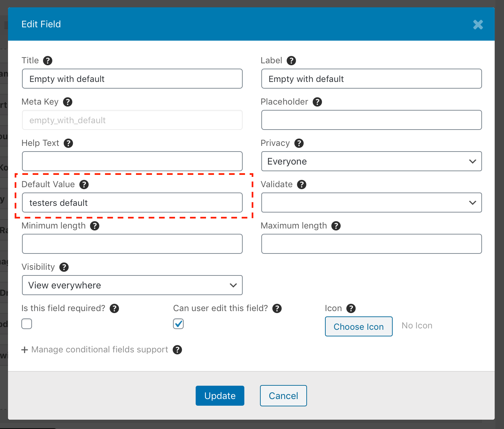The image size is (504, 429).
Task: Click the Maximum length input field
Action: (x=372, y=244)
